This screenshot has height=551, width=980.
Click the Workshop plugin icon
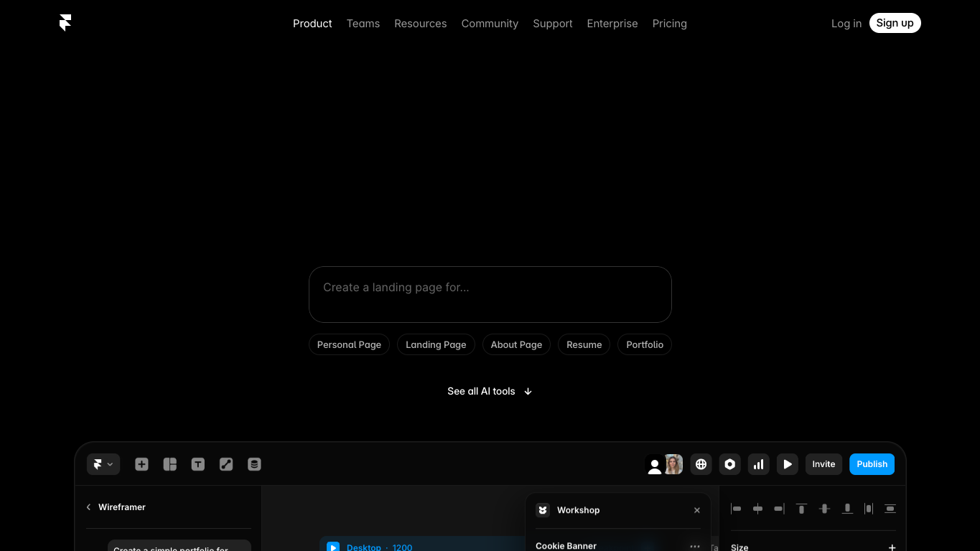tap(543, 510)
